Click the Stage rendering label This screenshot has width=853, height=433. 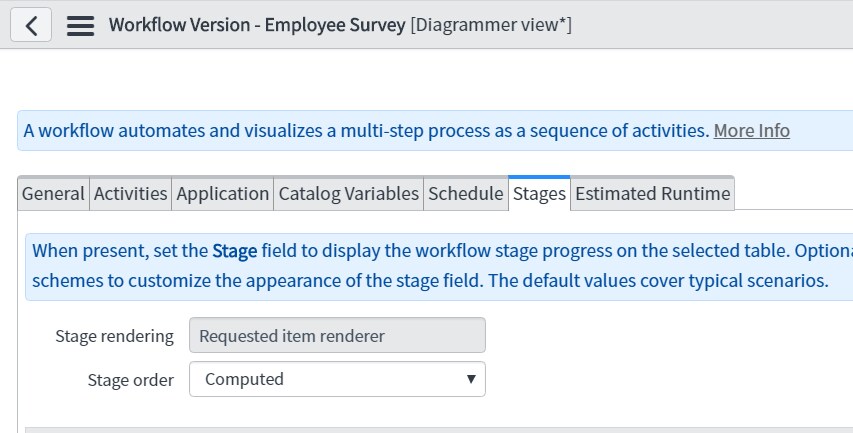tap(114, 336)
